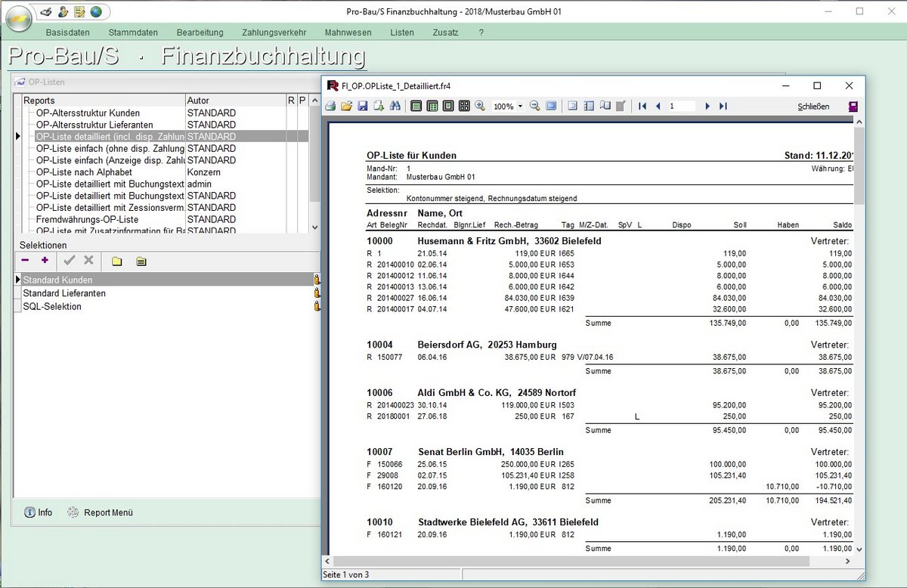Open the Stammdaten menu
Viewport: 907px width, 588px height.
coord(133,32)
